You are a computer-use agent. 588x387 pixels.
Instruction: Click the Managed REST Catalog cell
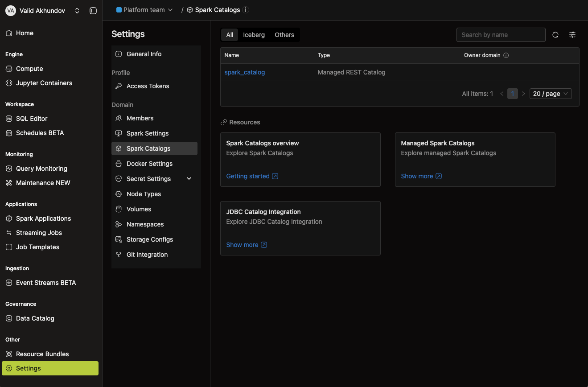[x=352, y=72]
